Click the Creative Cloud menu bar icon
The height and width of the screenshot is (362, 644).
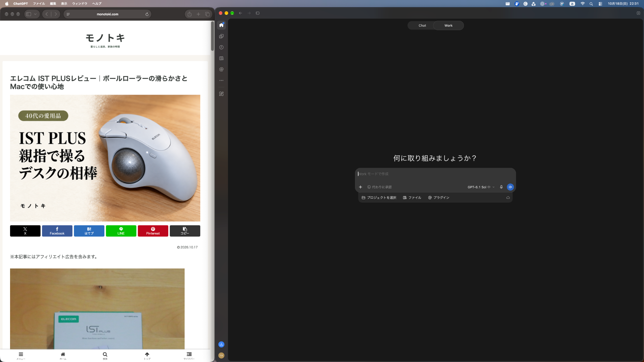click(552, 4)
